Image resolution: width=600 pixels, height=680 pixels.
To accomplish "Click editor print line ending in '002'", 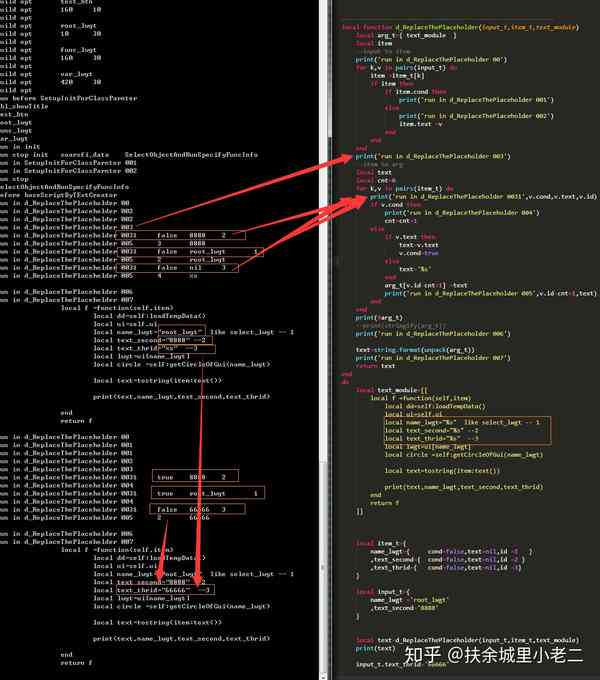I will (x=476, y=116).
